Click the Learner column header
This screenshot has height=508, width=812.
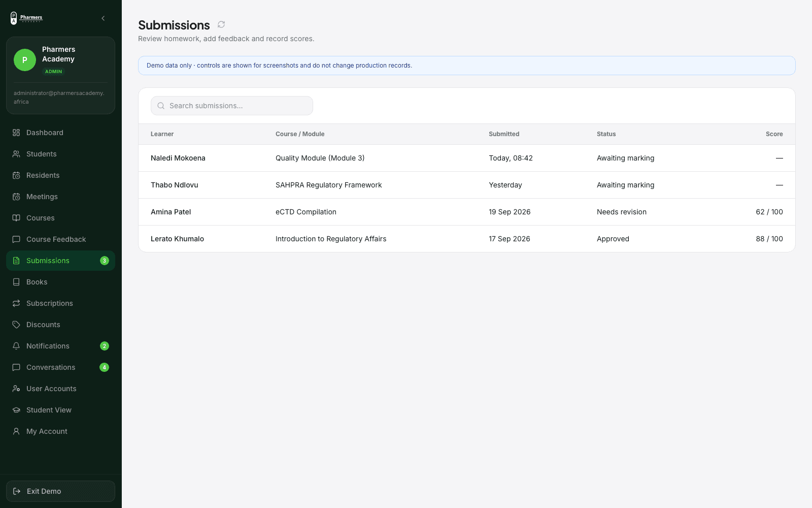coord(162,134)
